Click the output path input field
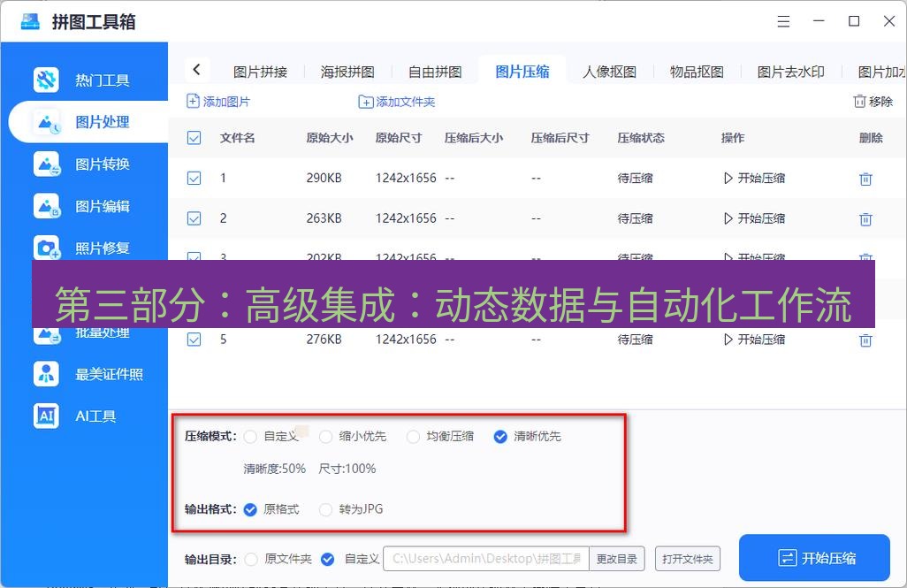 [486, 559]
